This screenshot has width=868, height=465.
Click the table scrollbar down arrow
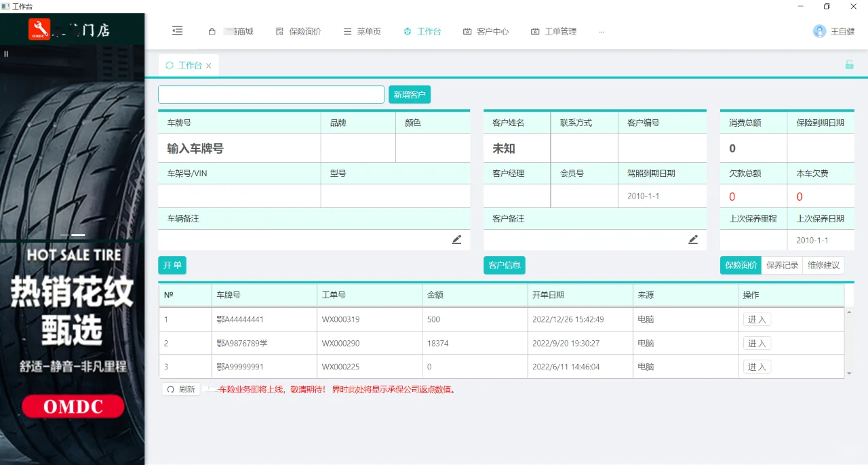[x=850, y=373]
